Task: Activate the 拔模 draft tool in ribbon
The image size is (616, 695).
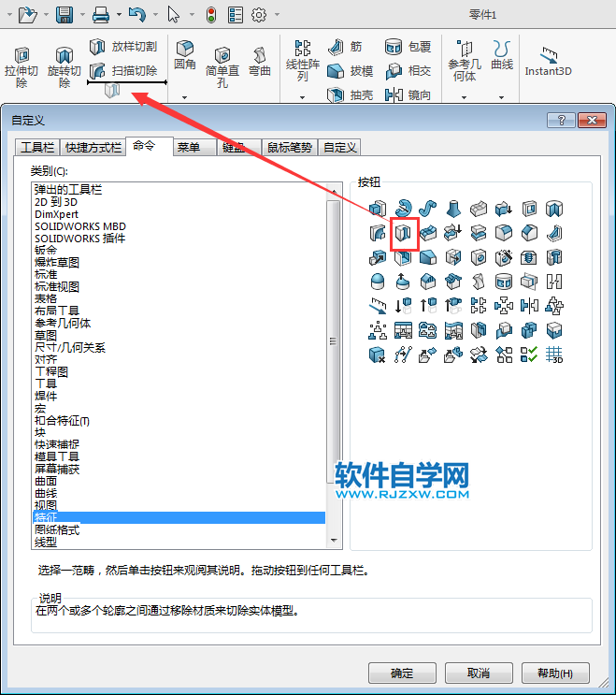Action: [x=350, y=71]
